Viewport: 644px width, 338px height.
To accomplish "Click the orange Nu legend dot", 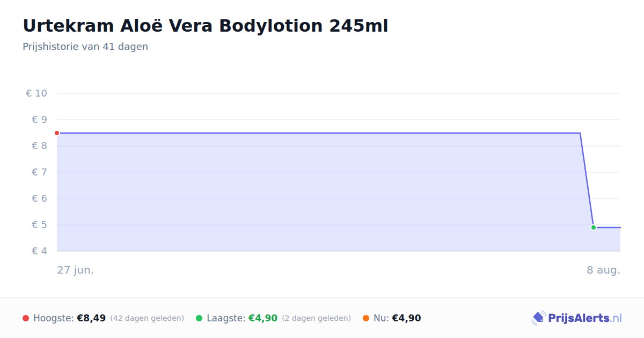I will (366, 318).
